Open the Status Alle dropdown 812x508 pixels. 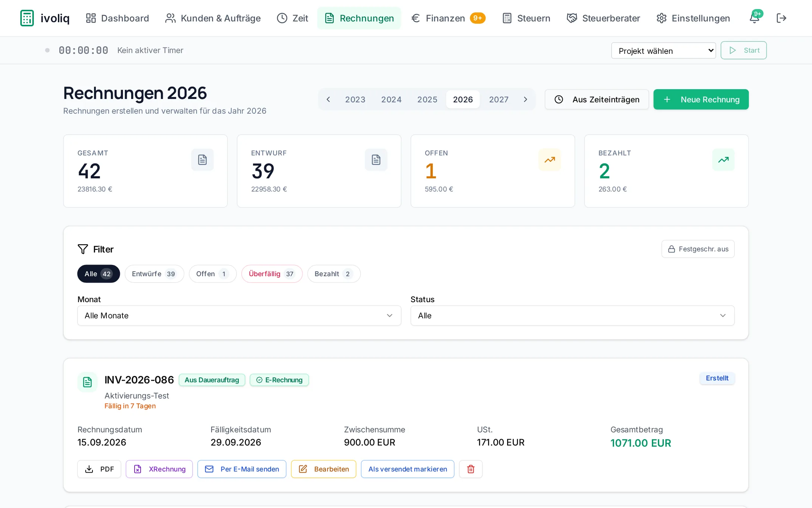click(573, 315)
